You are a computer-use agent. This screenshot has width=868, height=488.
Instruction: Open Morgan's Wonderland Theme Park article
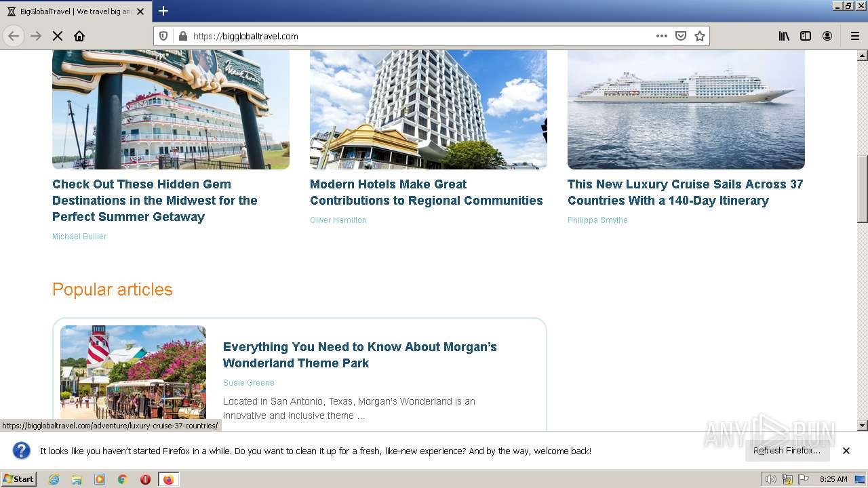[360, 355]
